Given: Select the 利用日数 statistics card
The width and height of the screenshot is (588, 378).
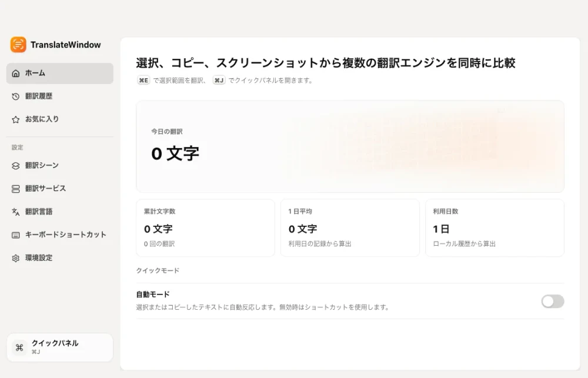Looking at the screenshot, I should pos(495,228).
